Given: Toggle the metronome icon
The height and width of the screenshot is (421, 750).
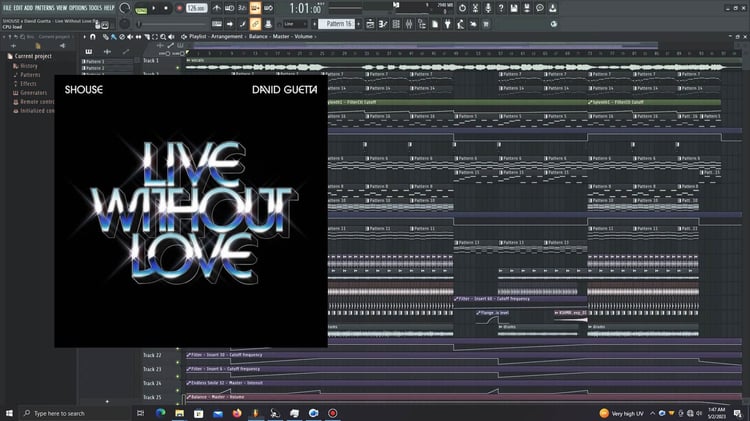Looking at the screenshot, I should [x=217, y=8].
